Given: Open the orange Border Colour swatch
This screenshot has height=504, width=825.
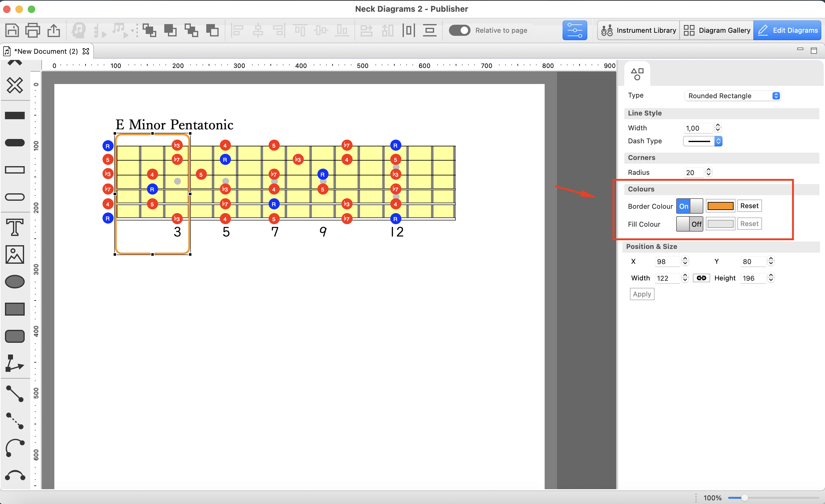Looking at the screenshot, I should [720, 206].
